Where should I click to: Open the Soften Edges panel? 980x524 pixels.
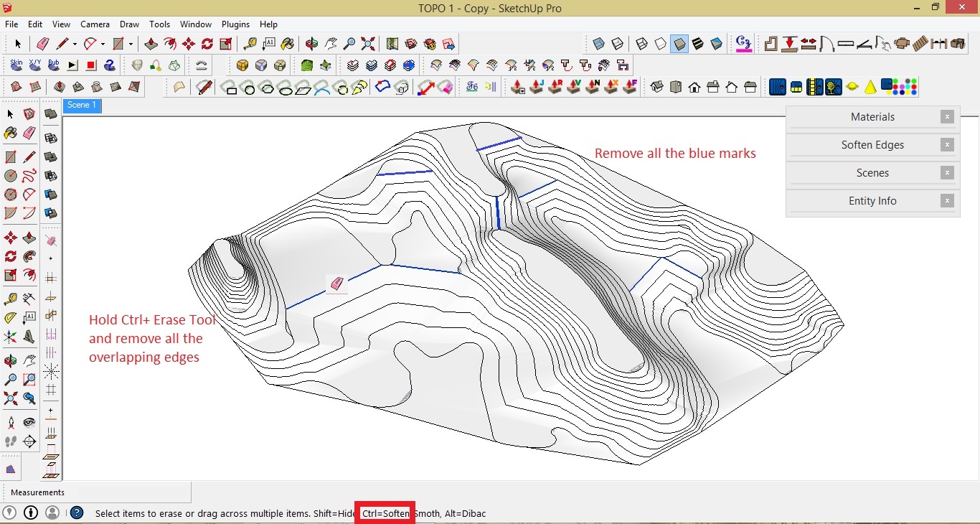pyautogui.click(x=872, y=144)
